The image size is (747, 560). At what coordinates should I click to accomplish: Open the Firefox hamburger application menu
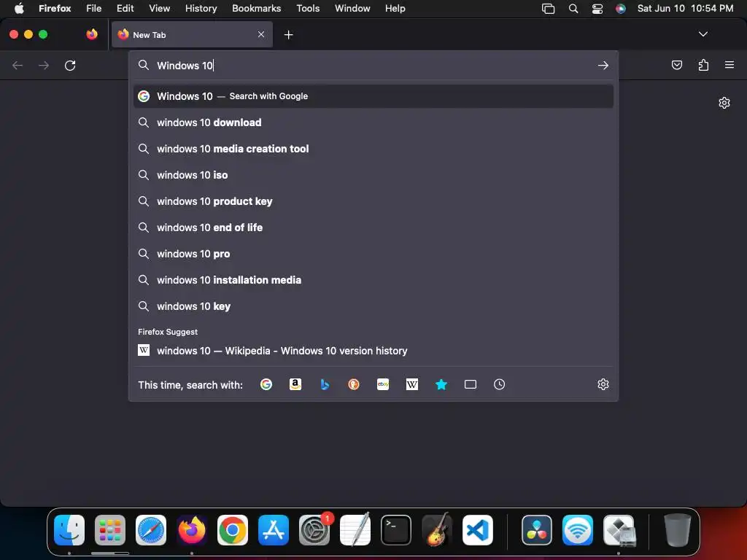(x=729, y=65)
